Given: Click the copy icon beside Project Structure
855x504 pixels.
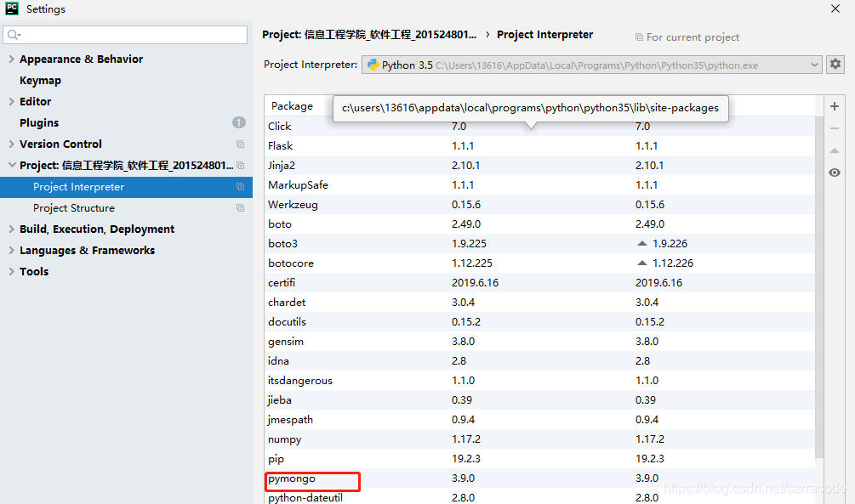Looking at the screenshot, I should [x=240, y=208].
